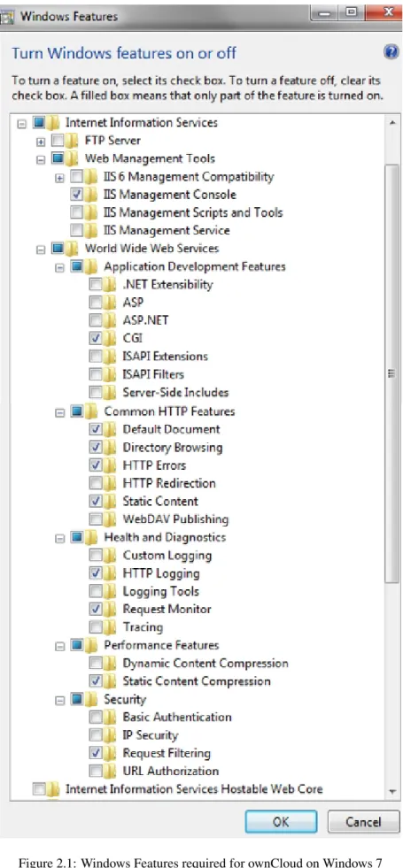Collapse Health and Diagnostics
Screen dimensions: 403x868
coord(60,537)
